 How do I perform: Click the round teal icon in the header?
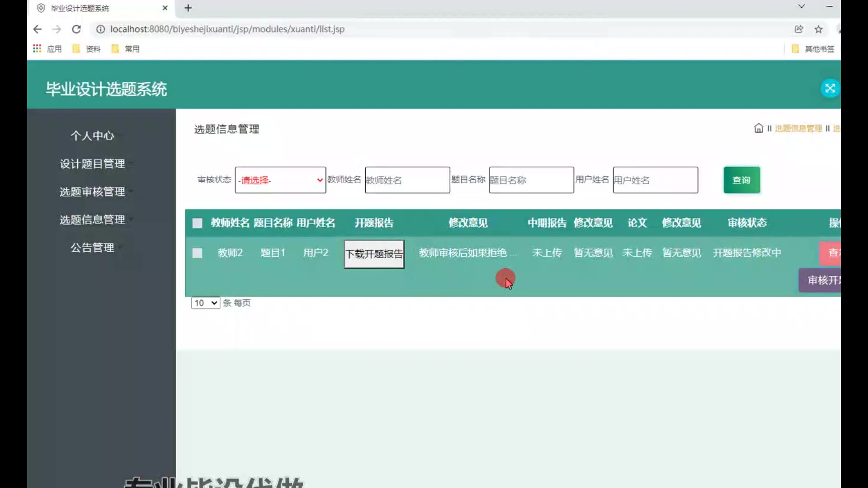click(x=830, y=89)
